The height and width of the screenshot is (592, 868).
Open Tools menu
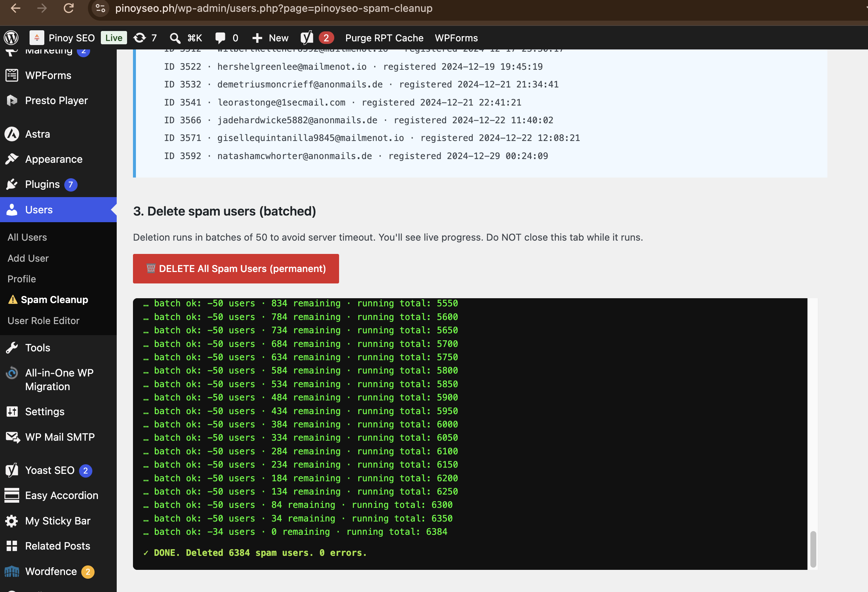point(37,348)
